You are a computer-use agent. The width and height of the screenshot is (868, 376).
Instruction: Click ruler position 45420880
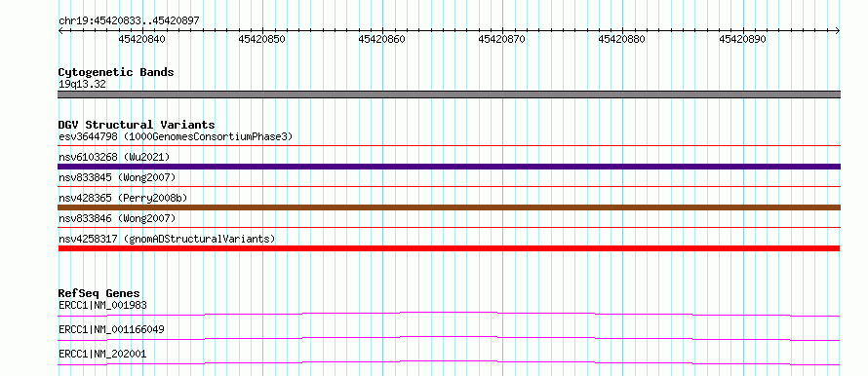[622, 39]
